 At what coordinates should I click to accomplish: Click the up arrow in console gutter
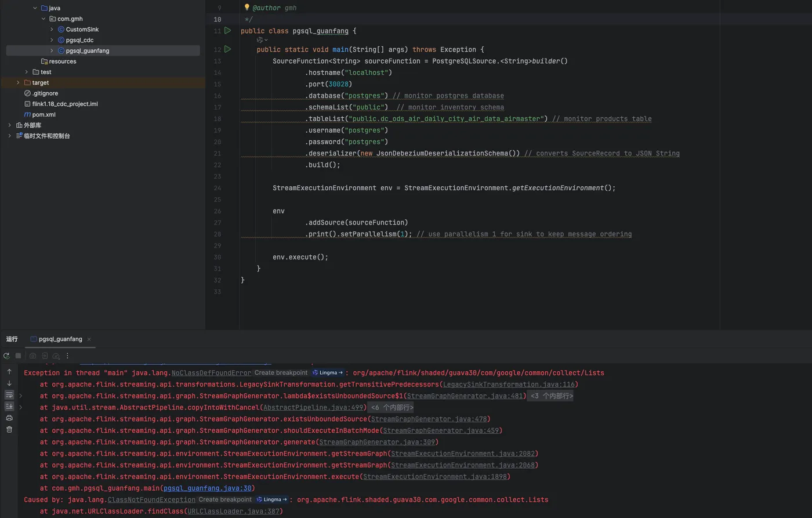coord(9,372)
